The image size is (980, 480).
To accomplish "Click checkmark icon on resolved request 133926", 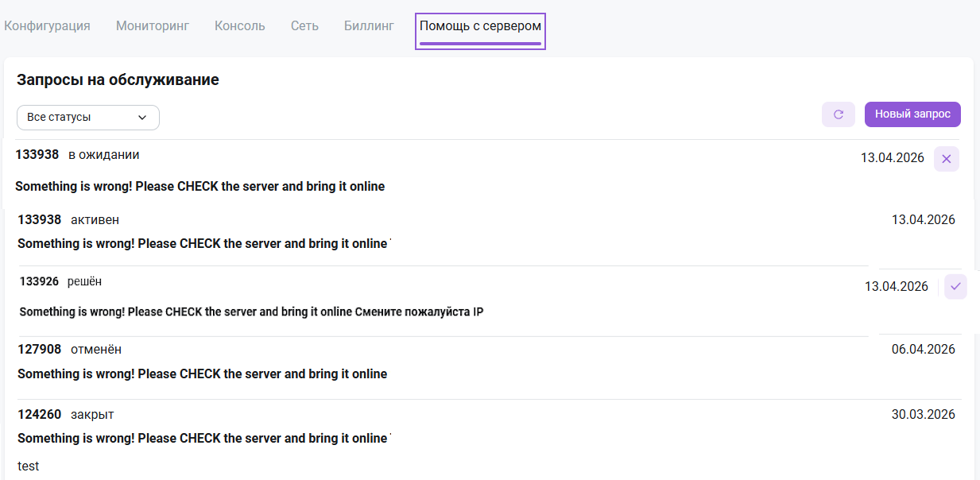I will pos(955,287).
